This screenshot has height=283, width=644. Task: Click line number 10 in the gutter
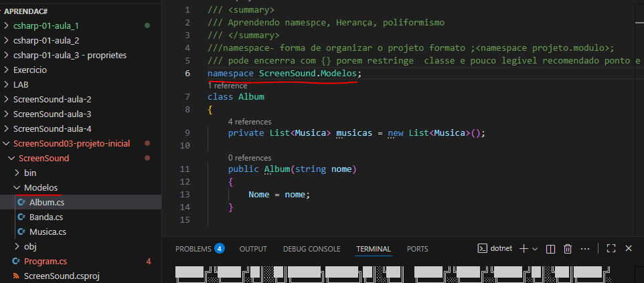[x=185, y=145]
